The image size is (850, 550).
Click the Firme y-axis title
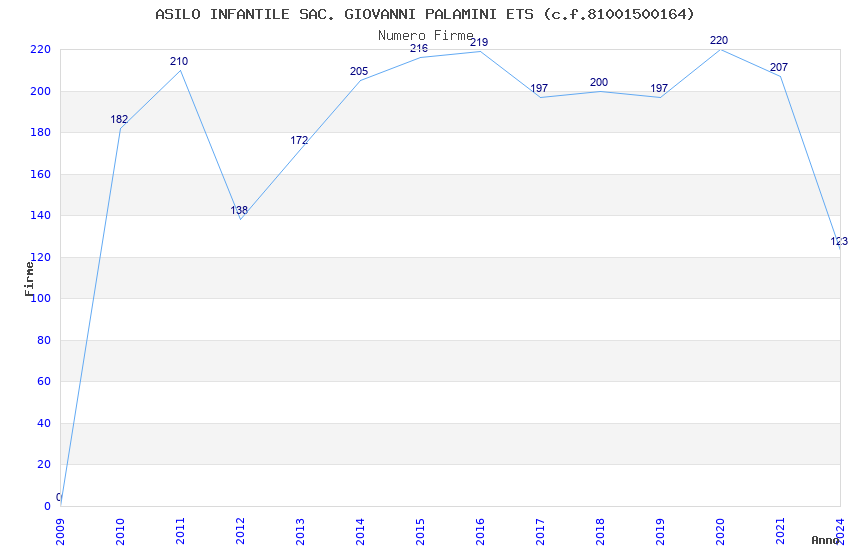(x=29, y=278)
